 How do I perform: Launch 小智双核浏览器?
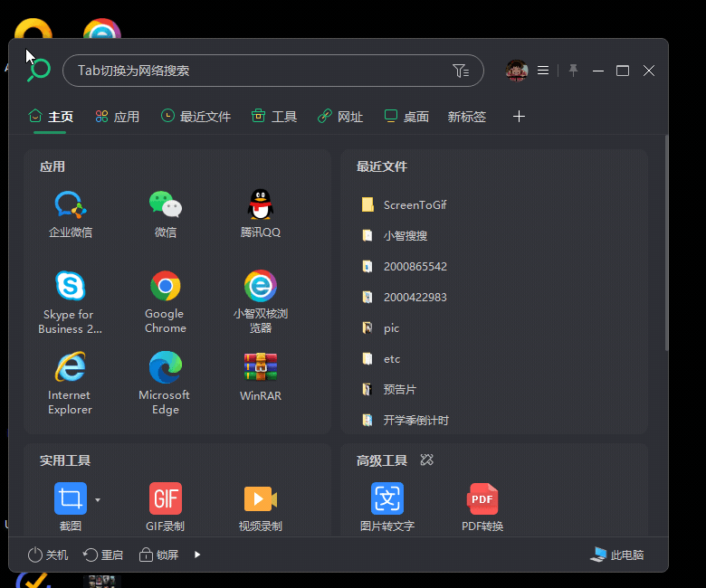coord(261,286)
